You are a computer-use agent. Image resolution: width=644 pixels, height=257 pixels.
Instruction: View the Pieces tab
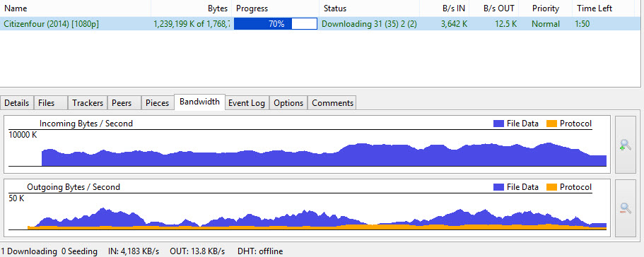point(158,103)
